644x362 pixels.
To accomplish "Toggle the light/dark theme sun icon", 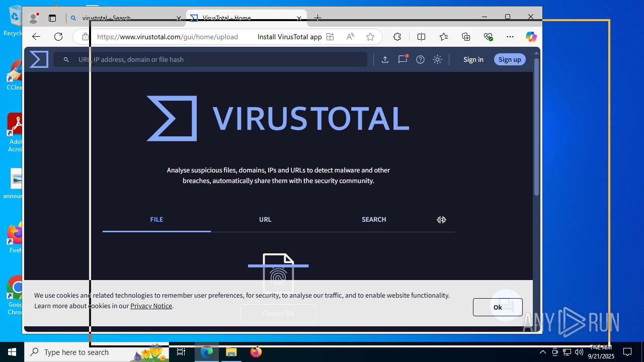I will tap(437, 59).
